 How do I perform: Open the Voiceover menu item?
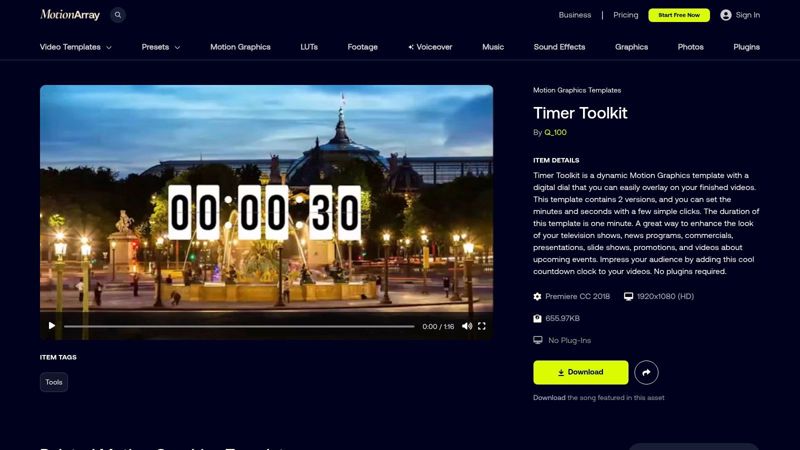[x=430, y=47]
